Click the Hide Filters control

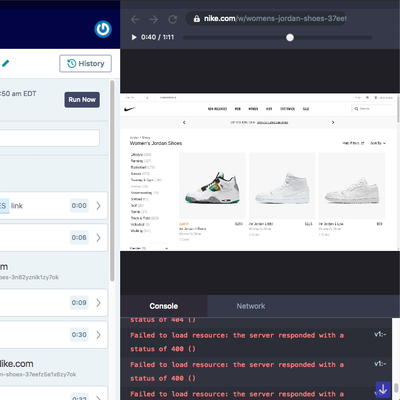pyautogui.click(x=353, y=143)
